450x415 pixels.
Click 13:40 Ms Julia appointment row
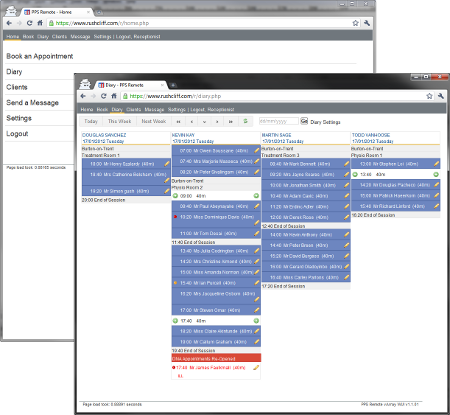tap(216, 251)
